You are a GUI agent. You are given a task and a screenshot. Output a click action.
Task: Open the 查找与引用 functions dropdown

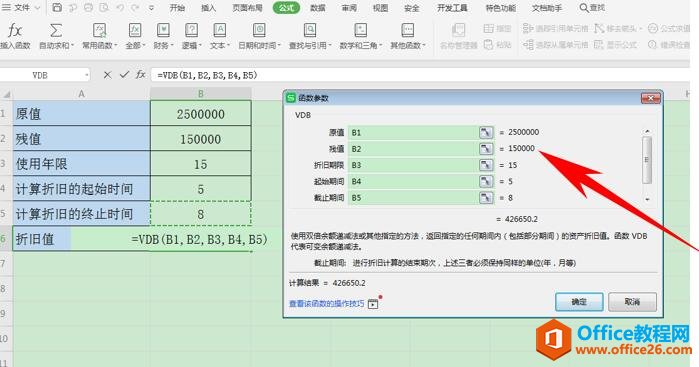point(310,45)
